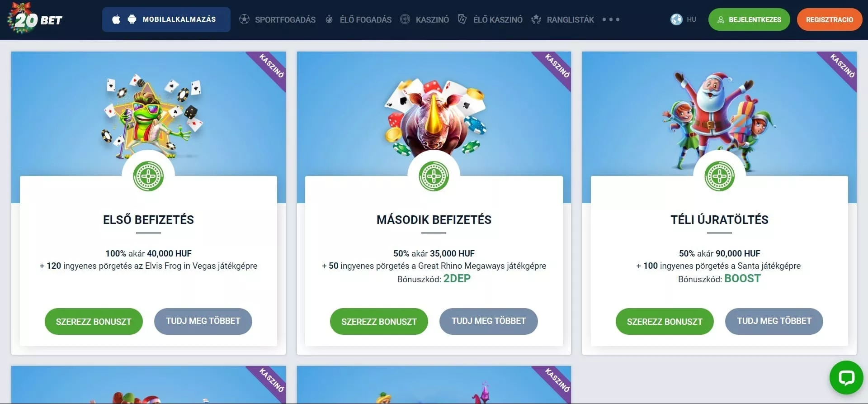Open the live chat bubble
Image resolution: width=868 pixels, height=404 pixels.
pyautogui.click(x=846, y=377)
